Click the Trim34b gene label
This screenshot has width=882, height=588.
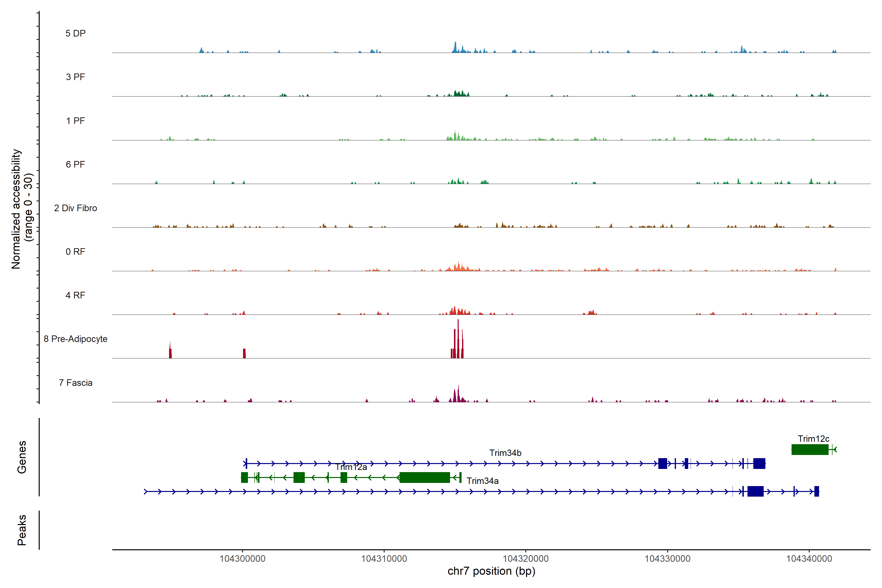click(505, 453)
